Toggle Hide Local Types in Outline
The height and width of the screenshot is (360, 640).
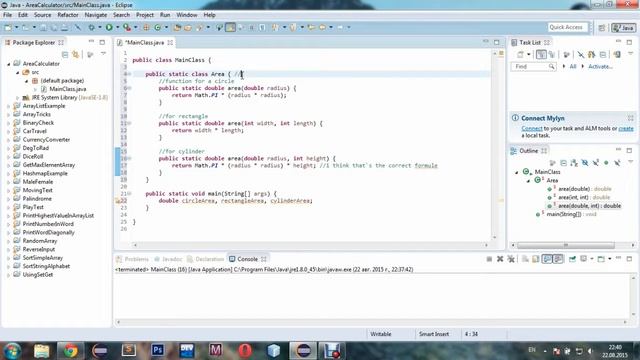pyautogui.click(x=617, y=163)
